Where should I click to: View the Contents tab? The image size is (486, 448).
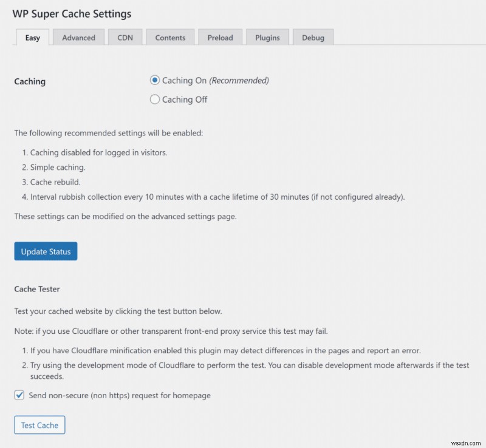170,37
